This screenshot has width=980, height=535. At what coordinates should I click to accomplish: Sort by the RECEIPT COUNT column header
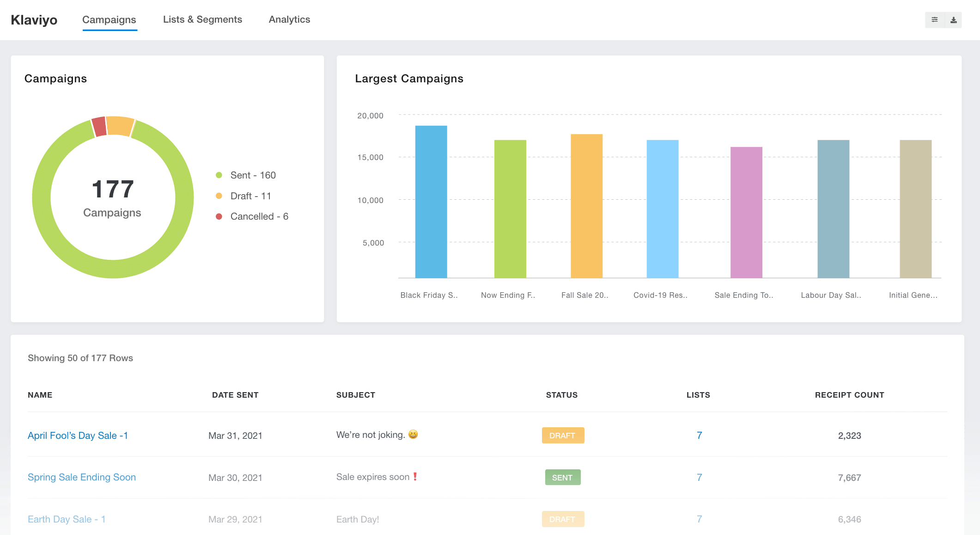pos(850,395)
